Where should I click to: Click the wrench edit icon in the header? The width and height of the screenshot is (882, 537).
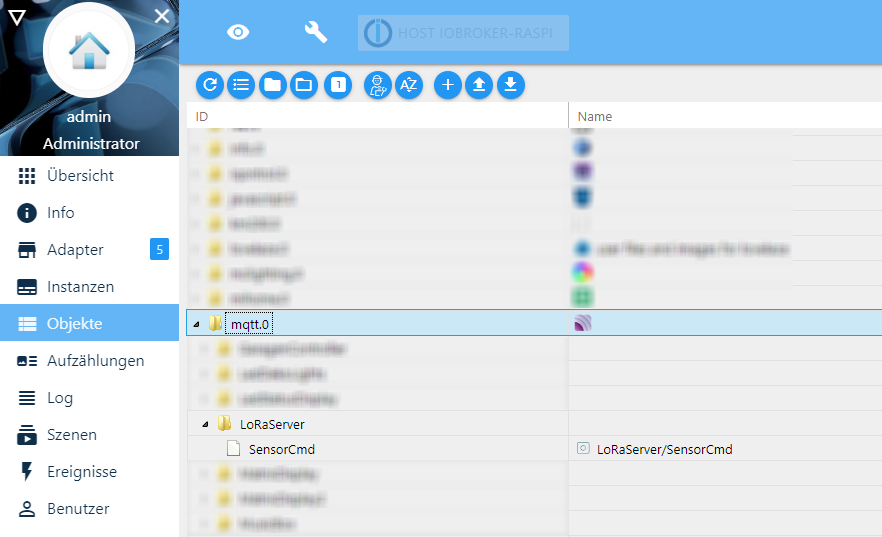click(x=316, y=32)
